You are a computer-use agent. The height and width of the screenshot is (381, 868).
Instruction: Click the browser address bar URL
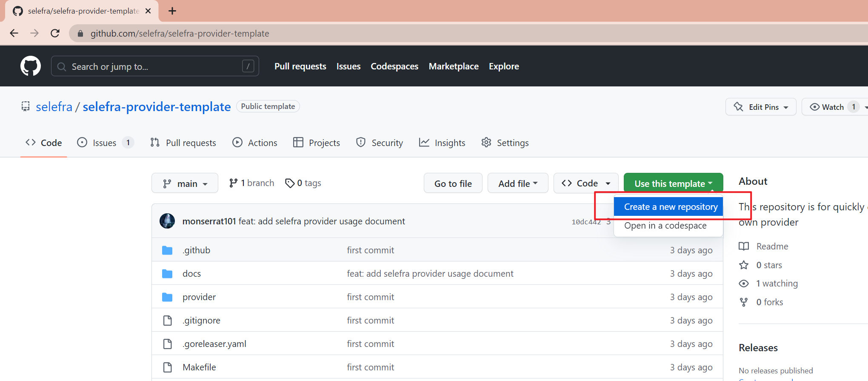tap(180, 33)
